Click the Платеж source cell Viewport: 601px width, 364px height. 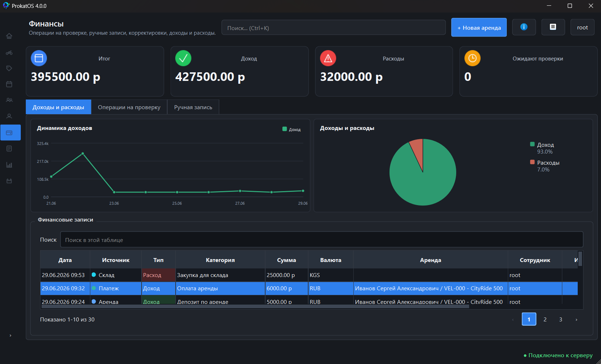(116, 288)
